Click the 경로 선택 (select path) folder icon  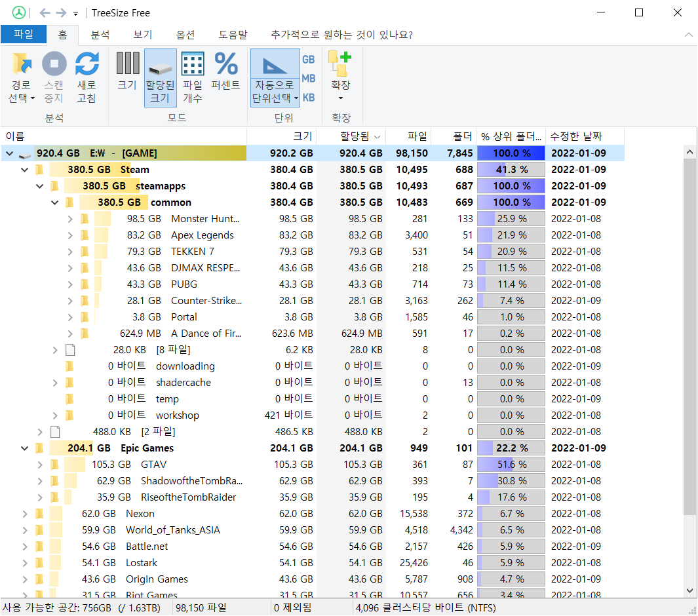click(22, 64)
